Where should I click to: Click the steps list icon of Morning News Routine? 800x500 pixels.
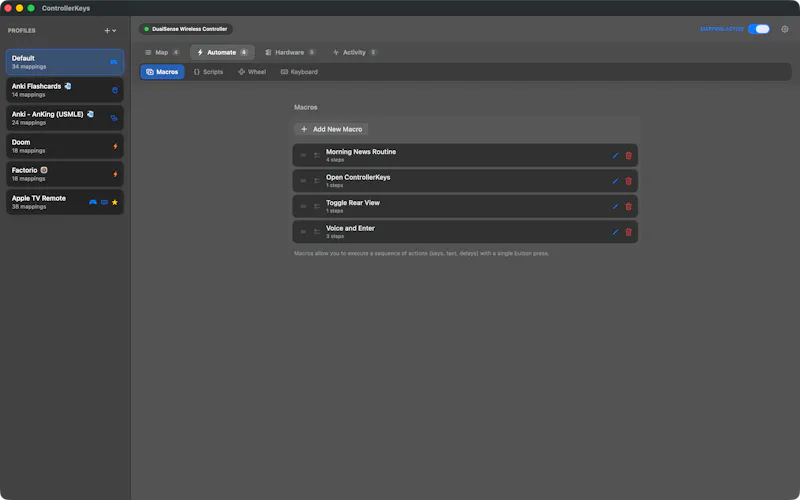coord(317,155)
